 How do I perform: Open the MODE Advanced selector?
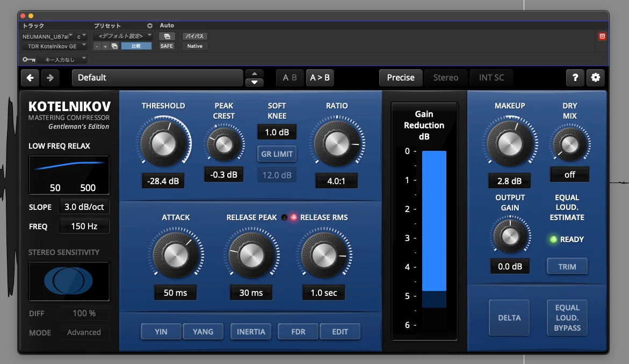coord(84,332)
